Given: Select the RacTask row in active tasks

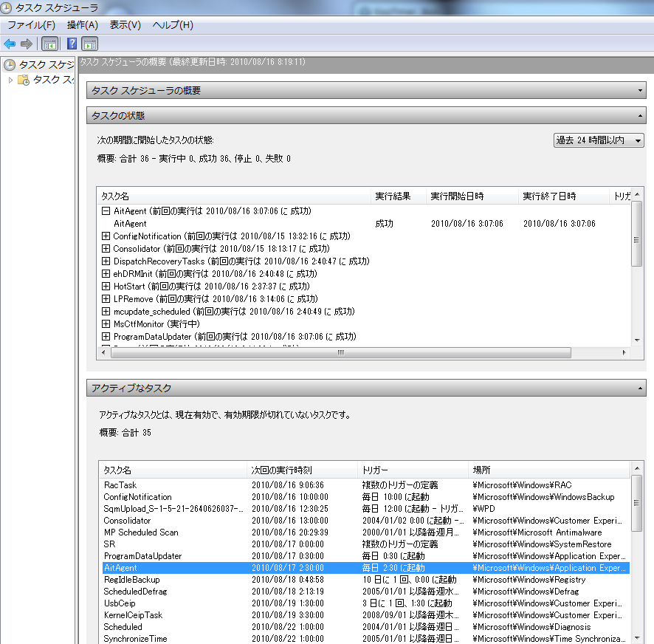Looking at the screenshot, I should [120, 485].
